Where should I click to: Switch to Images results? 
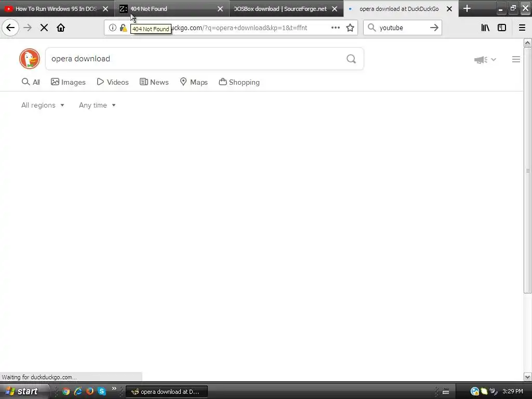(x=68, y=82)
